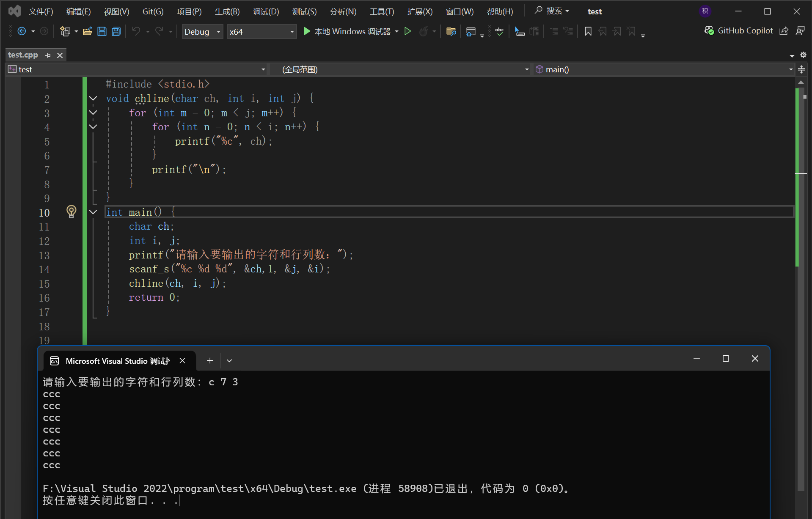Toggle a bookmark on the current line

pos(588,31)
